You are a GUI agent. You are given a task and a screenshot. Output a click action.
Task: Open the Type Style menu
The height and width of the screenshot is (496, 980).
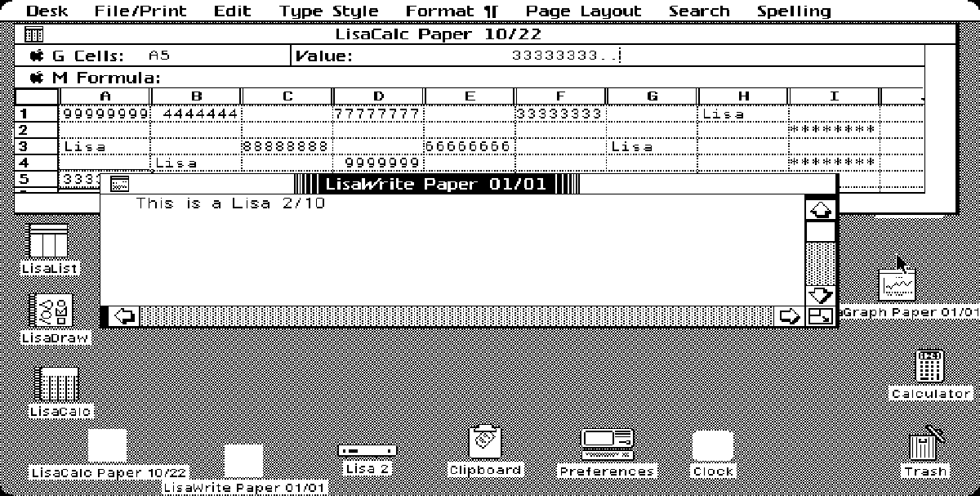click(x=329, y=11)
